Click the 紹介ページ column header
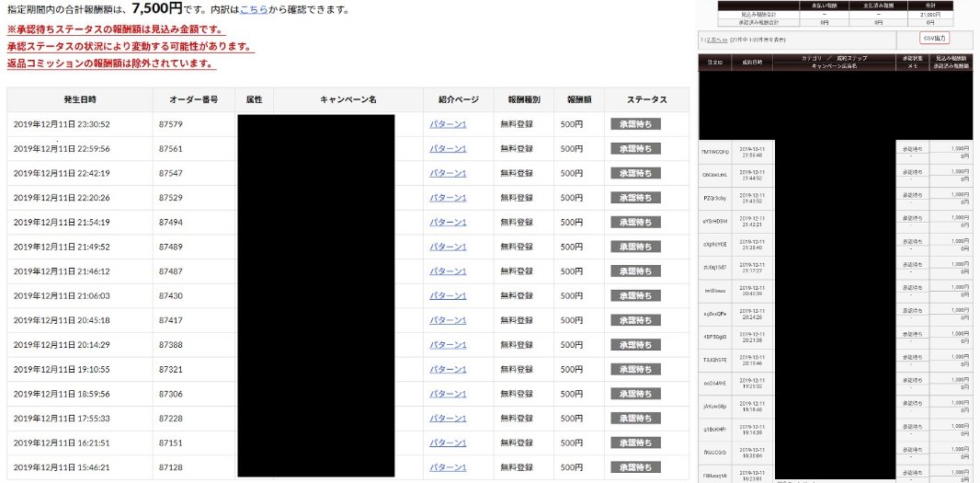 pos(458,99)
